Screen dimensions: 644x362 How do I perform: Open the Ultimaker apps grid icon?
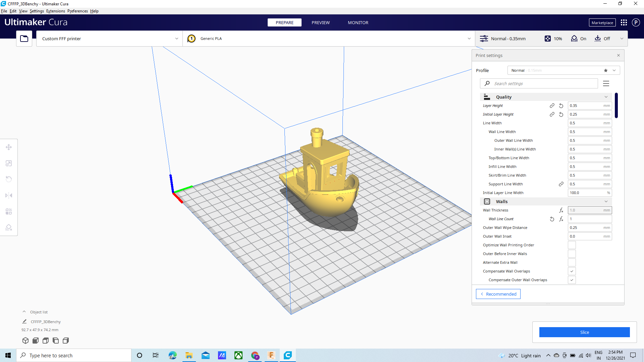[624, 22]
